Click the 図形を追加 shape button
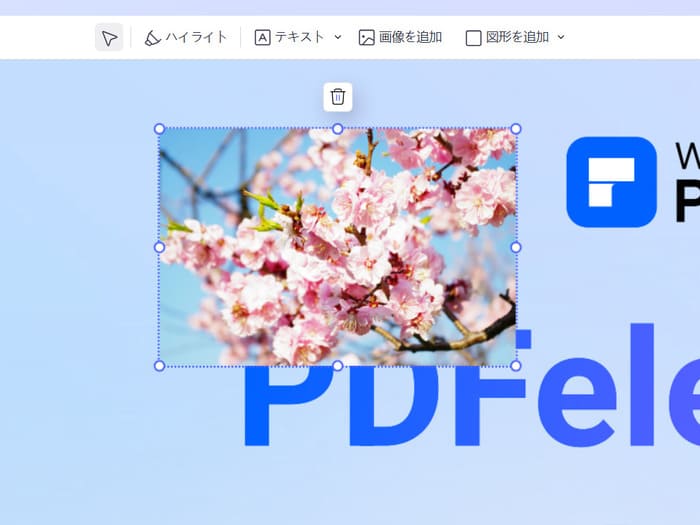 tap(507, 38)
